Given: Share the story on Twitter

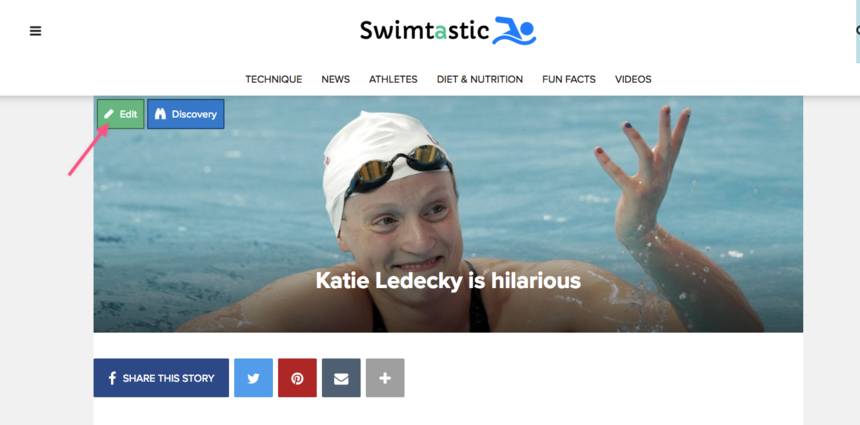Looking at the screenshot, I should pos(253,378).
